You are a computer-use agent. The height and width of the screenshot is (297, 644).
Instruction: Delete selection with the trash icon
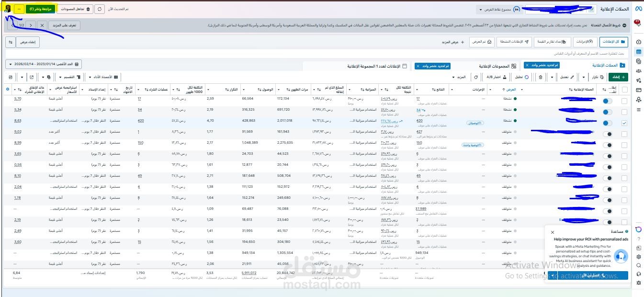[x=541, y=77]
